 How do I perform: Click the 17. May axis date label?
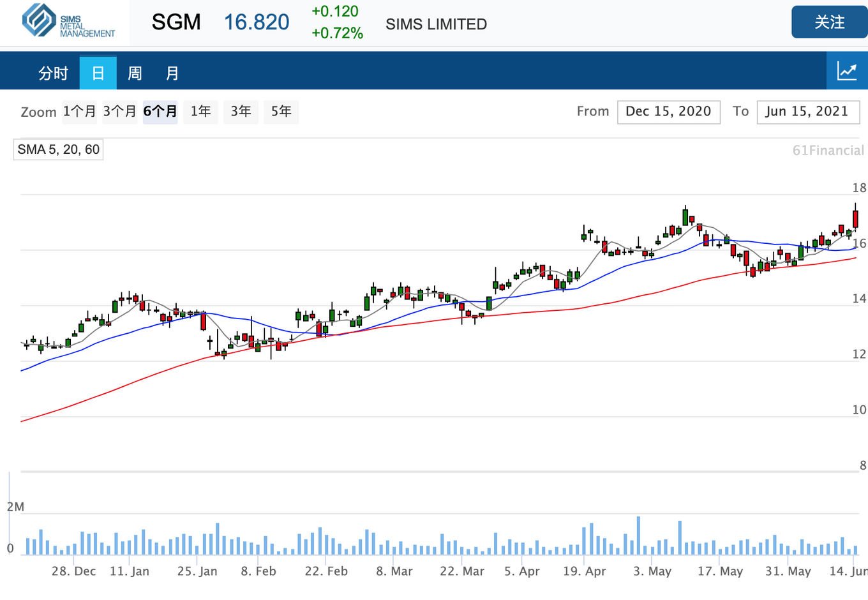(721, 571)
